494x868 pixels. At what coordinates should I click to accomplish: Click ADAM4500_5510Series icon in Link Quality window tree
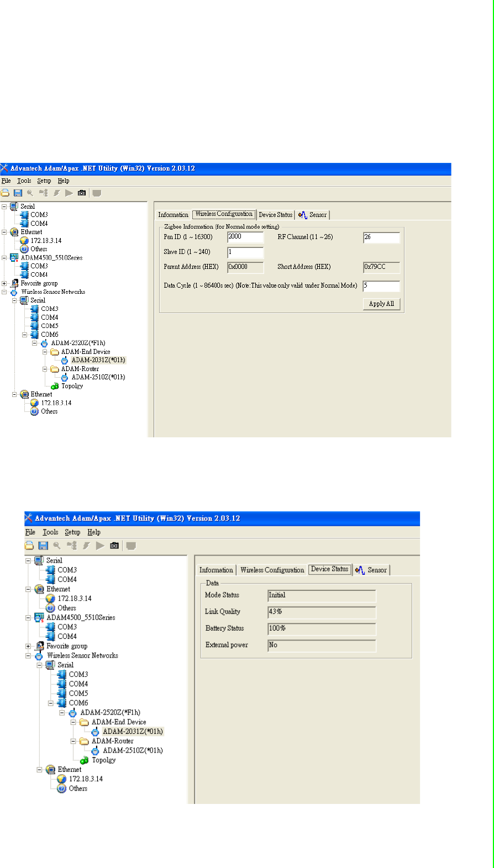39,617
